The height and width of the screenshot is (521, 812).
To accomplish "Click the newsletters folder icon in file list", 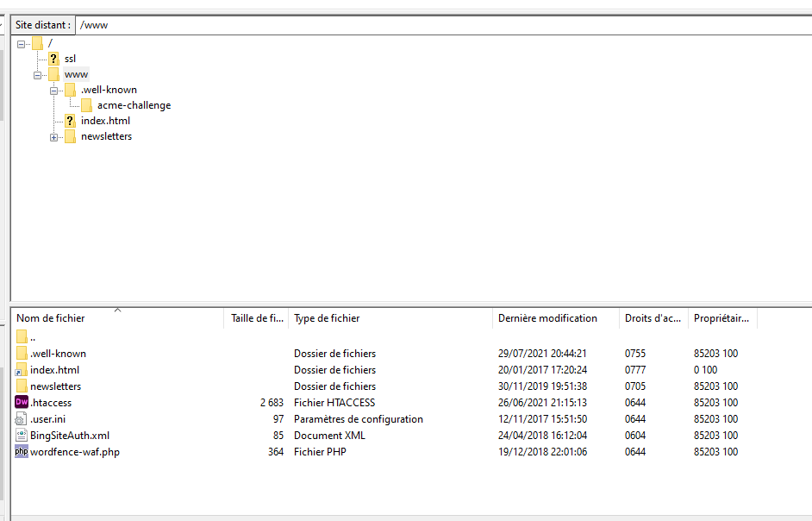I will coord(22,386).
